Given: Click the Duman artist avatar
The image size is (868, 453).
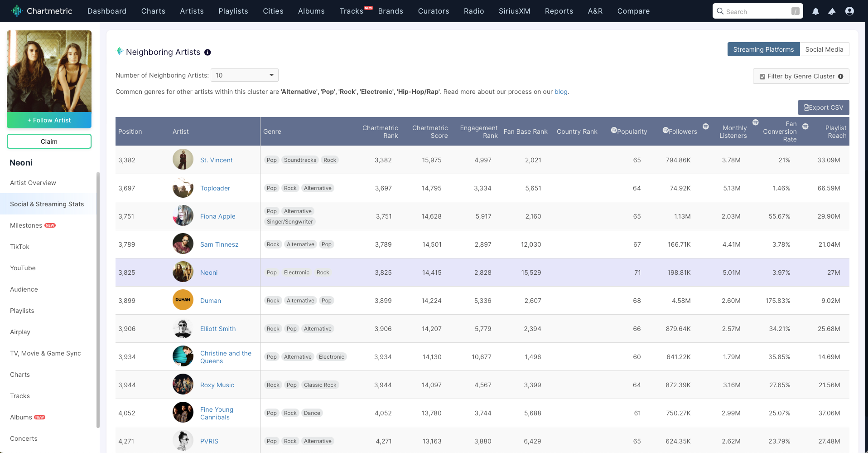Looking at the screenshot, I should 183,300.
